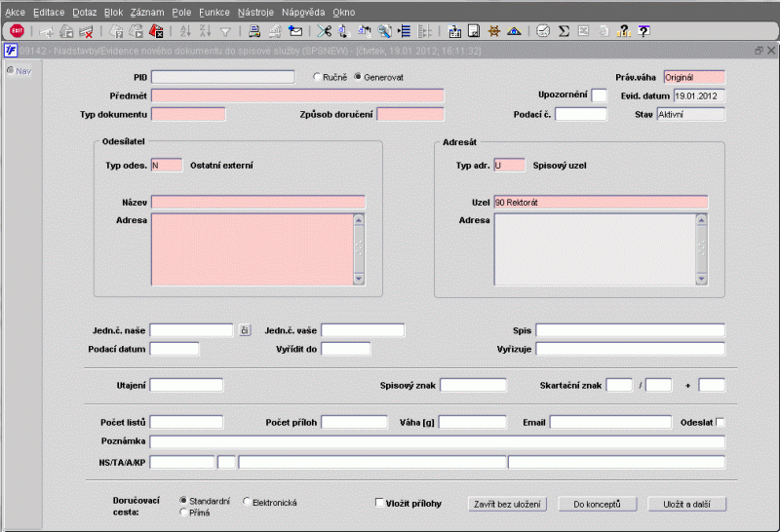
Task: Click the cancel query red icon
Action: tap(156, 31)
